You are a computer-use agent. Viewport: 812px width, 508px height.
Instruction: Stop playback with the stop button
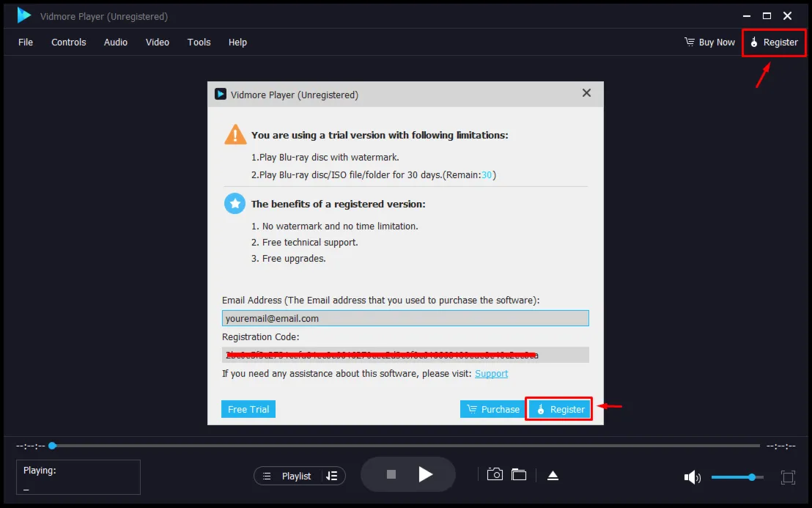pos(391,474)
